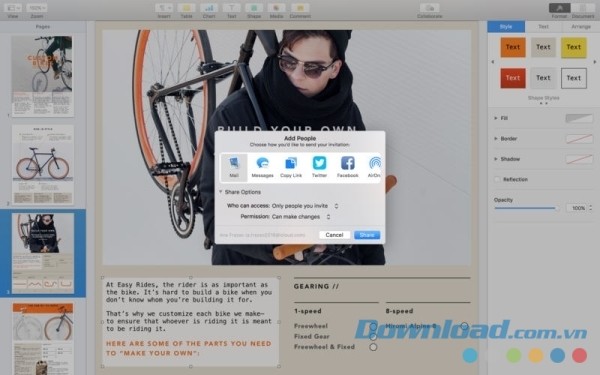Choose Copy Link in Add People dialog
This screenshot has width=600, height=375.
291,167
